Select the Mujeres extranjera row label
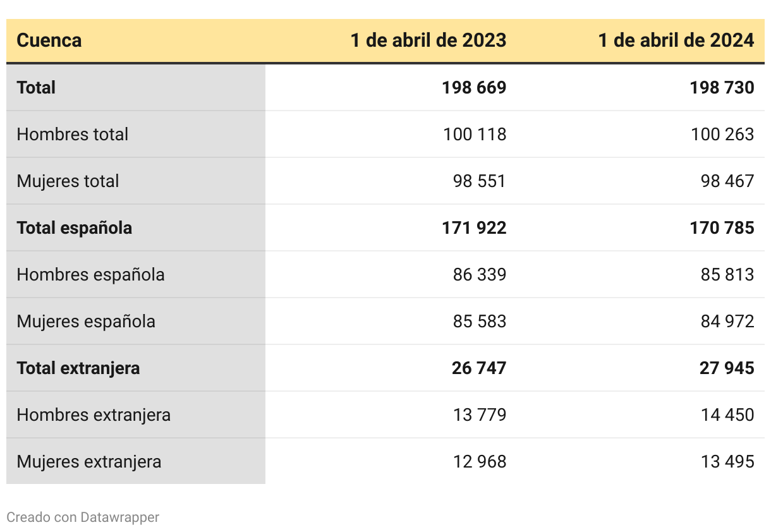Image resolution: width=771 pixels, height=532 pixels. pyautogui.click(x=89, y=461)
